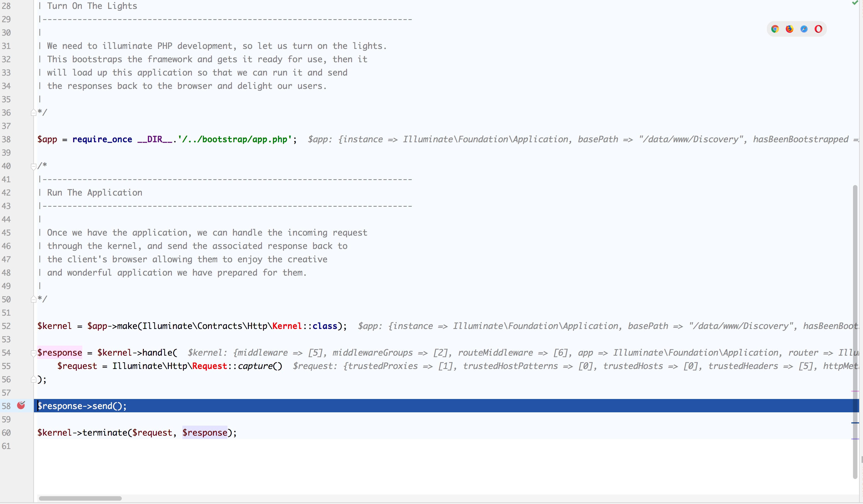
Task: Click the $response variable on line 54
Action: coord(59,352)
